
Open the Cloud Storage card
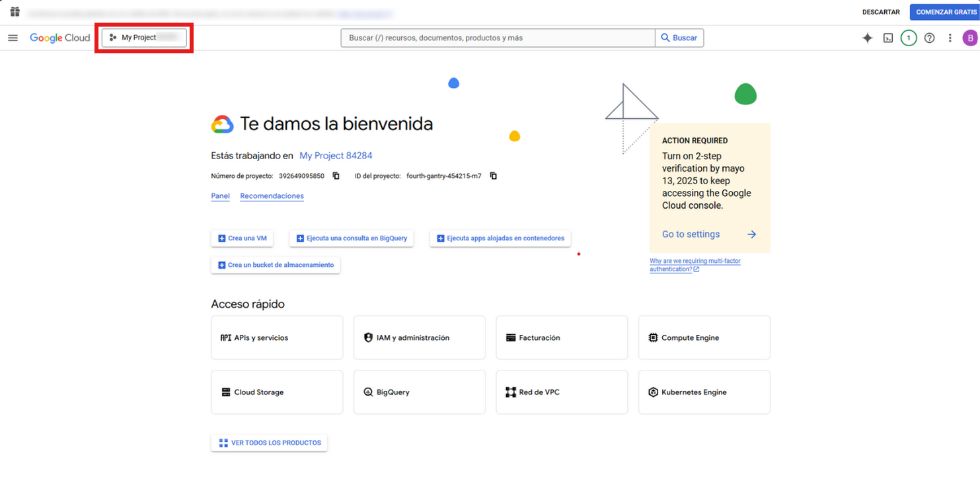coord(277,392)
